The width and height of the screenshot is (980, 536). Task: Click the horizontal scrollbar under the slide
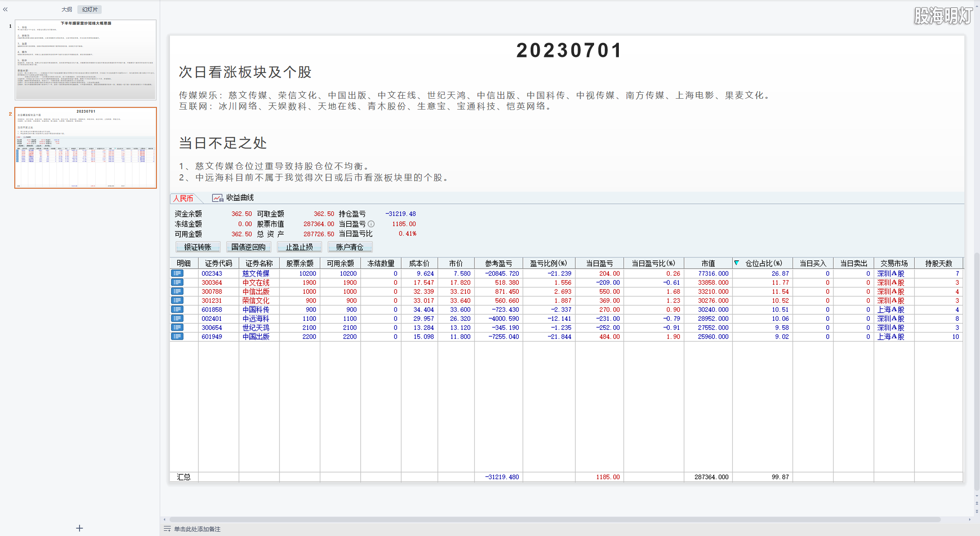point(555,519)
